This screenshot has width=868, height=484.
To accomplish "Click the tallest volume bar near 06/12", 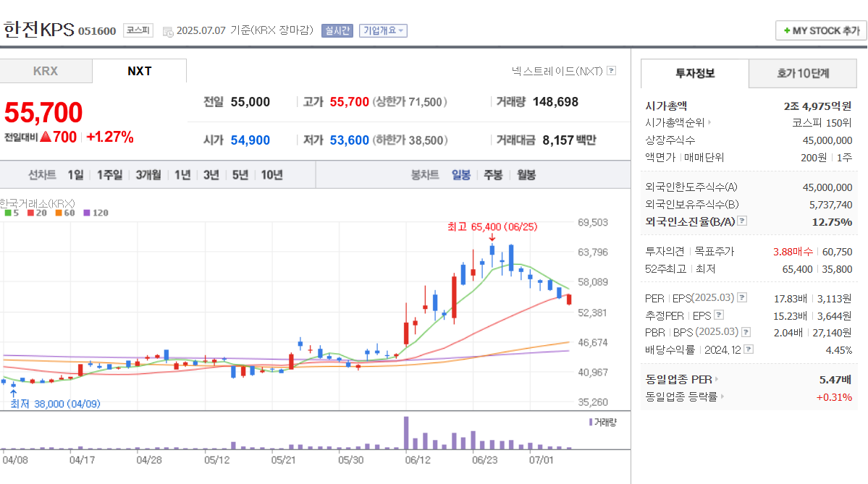I will [406, 433].
